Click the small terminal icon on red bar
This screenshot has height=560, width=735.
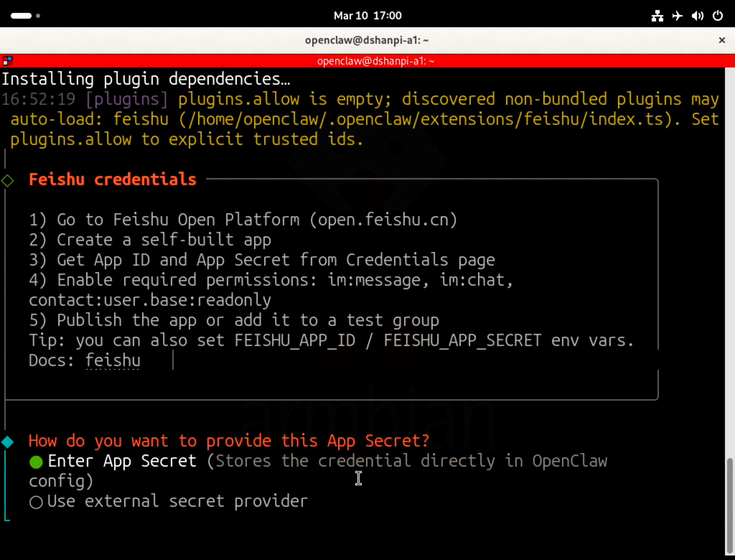[7, 61]
